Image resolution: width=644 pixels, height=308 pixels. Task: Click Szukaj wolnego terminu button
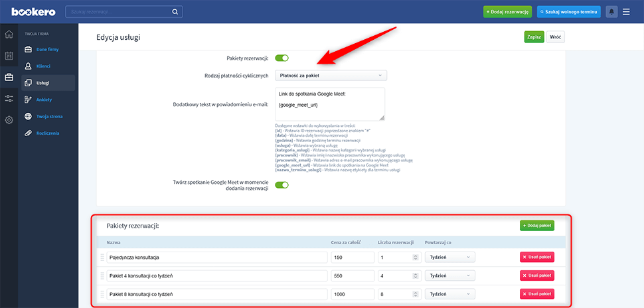(x=568, y=12)
